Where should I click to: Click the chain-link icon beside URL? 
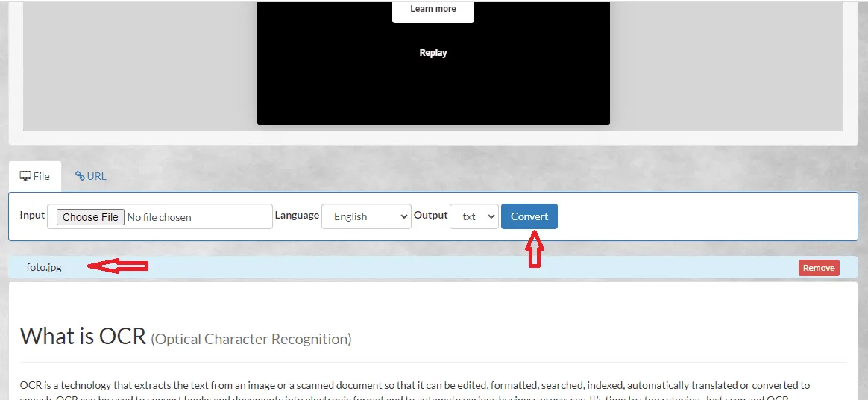point(81,176)
